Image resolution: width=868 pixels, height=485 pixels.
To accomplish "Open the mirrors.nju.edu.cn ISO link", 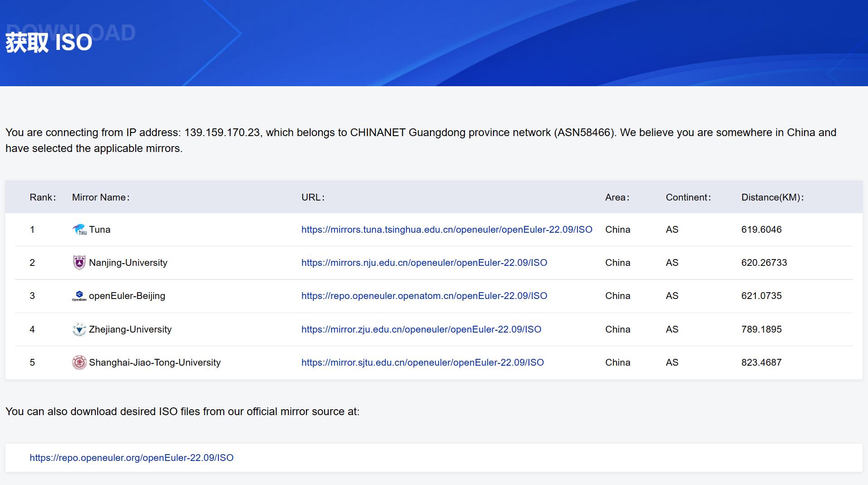I will click(x=424, y=263).
